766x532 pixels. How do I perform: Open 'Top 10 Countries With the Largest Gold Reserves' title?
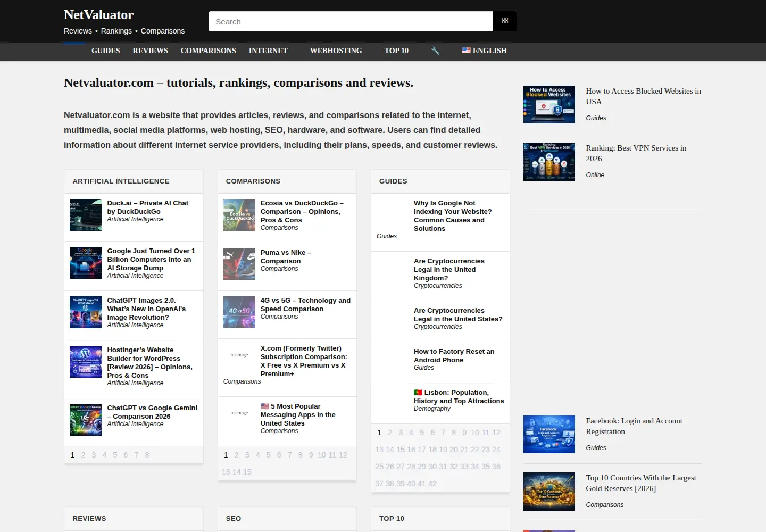coord(641,483)
